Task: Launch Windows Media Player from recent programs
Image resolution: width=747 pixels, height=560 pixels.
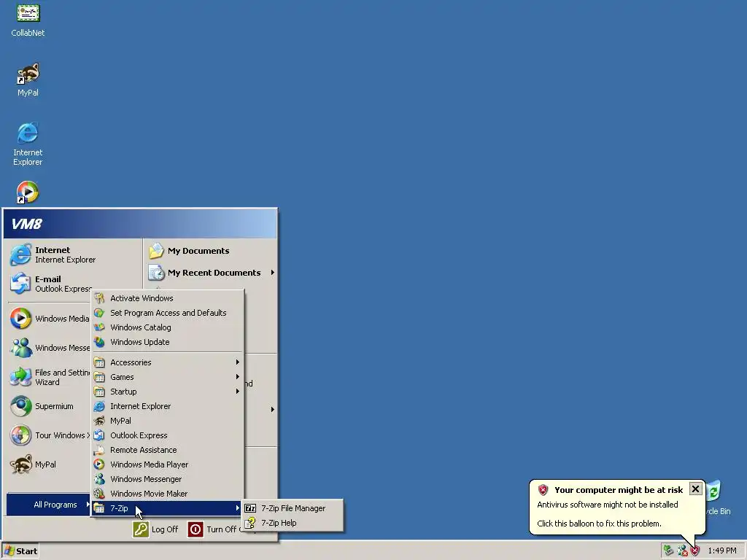Action: [x=50, y=319]
